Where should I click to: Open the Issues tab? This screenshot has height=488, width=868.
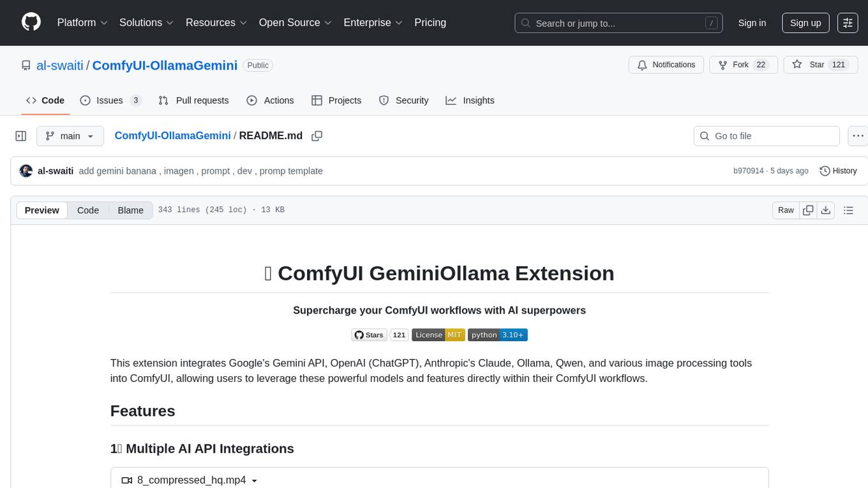point(110,100)
